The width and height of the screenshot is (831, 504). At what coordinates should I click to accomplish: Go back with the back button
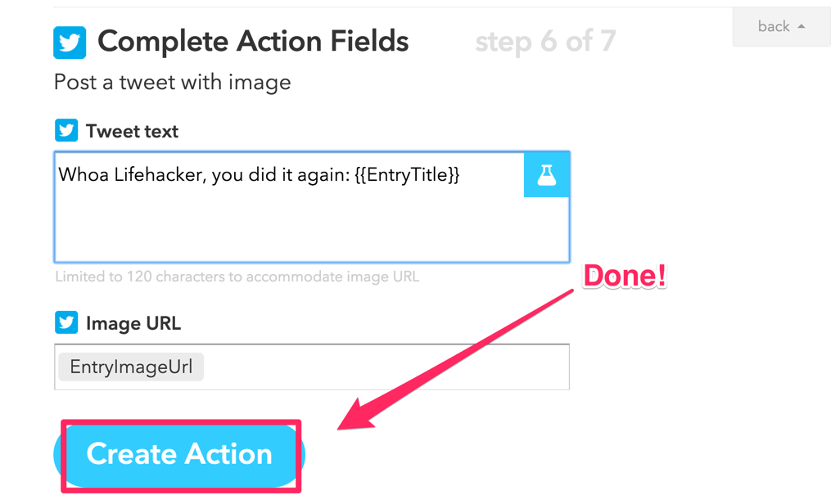pos(781,26)
